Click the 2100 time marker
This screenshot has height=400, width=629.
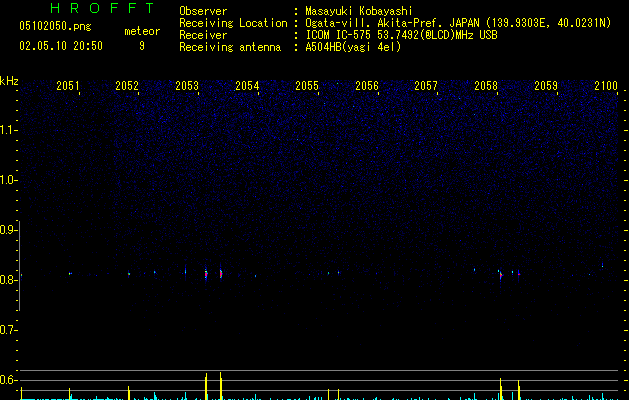606,86
